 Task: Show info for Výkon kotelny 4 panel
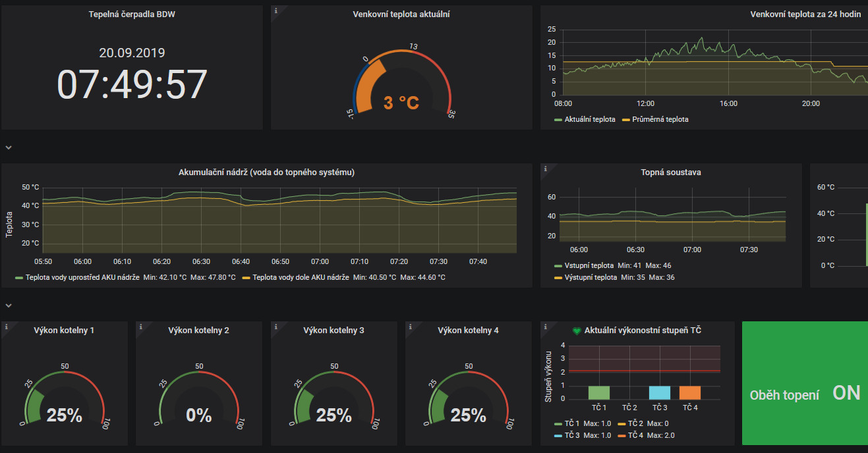pyautogui.click(x=410, y=326)
